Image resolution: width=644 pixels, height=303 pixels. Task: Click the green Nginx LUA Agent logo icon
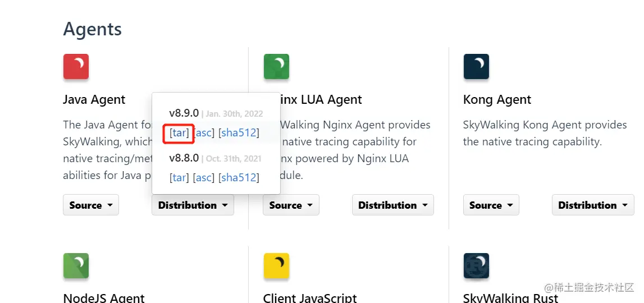276,67
